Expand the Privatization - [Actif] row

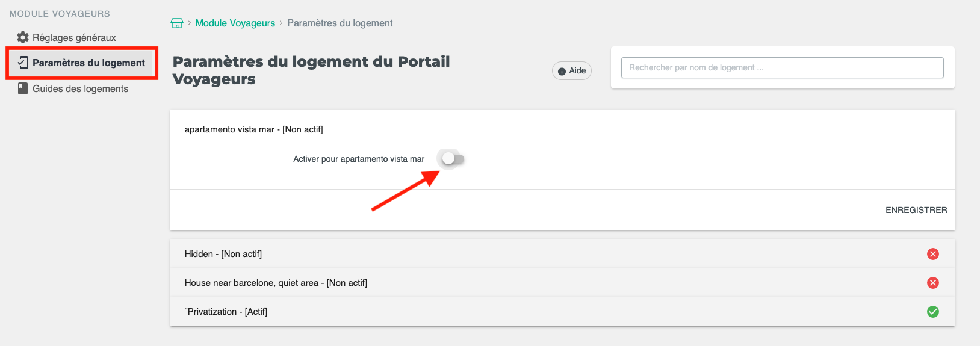[x=226, y=312]
